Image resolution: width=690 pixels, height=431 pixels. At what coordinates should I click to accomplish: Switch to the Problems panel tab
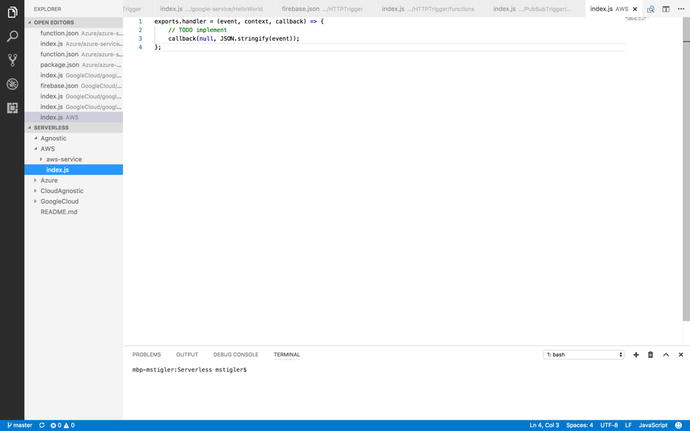(x=147, y=355)
